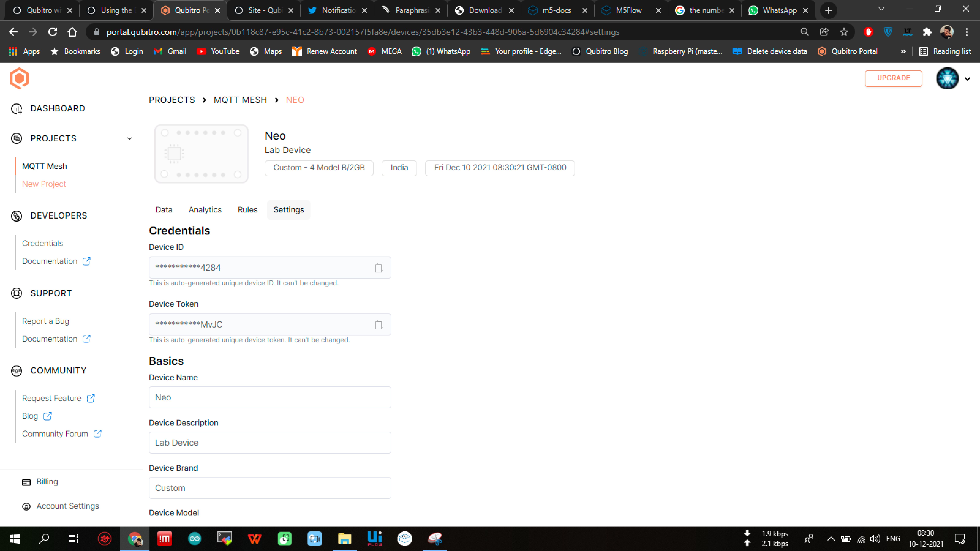The width and height of the screenshot is (980, 551).
Task: Select the Community sidebar icon
Action: (x=16, y=370)
